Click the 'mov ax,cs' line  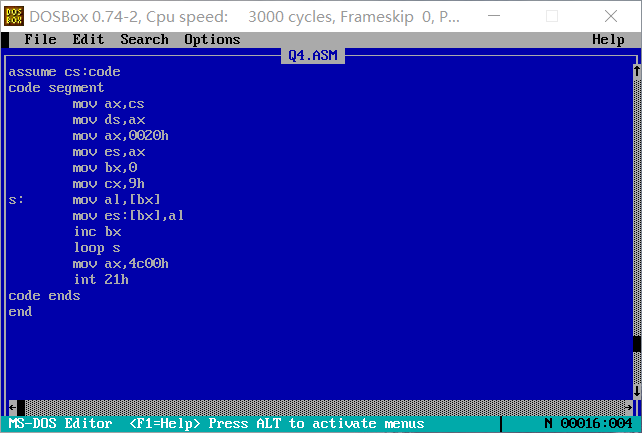click(x=108, y=104)
